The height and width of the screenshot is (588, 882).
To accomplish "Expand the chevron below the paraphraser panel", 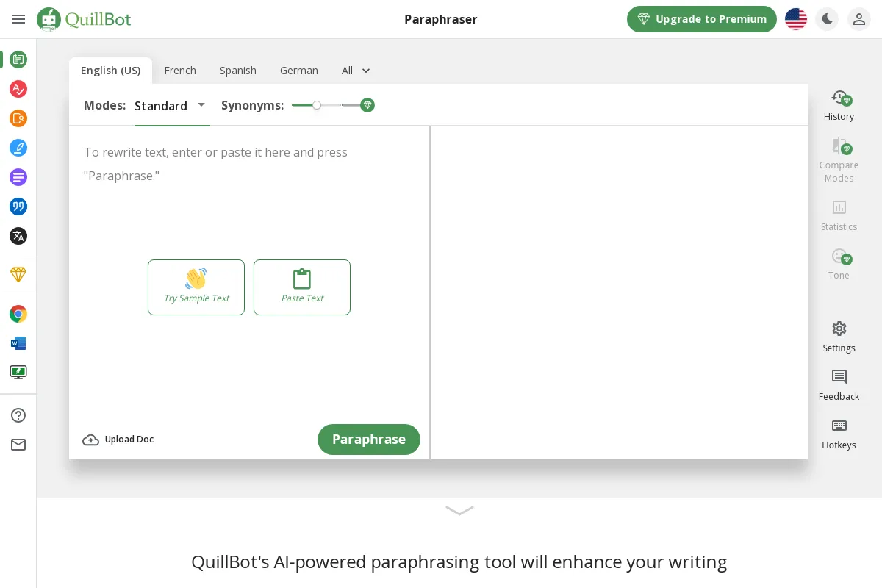I will pos(459,510).
